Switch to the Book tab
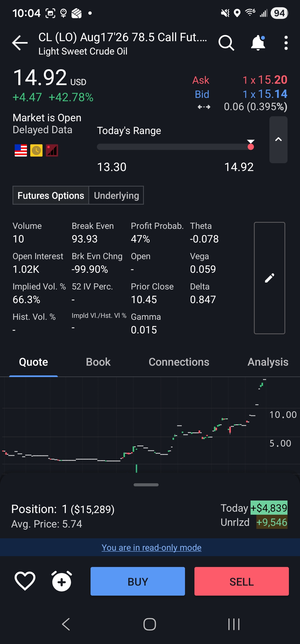 point(98,362)
